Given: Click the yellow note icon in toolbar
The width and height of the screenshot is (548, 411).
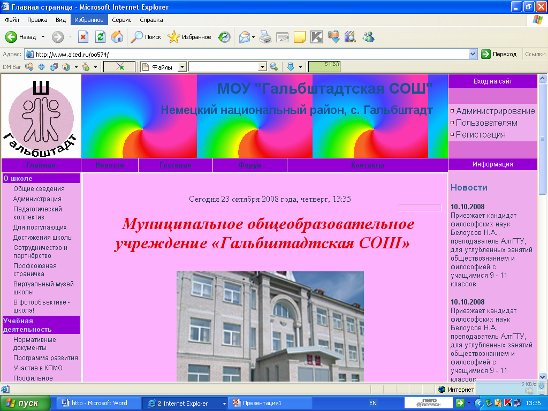Looking at the screenshot, I should [300, 37].
